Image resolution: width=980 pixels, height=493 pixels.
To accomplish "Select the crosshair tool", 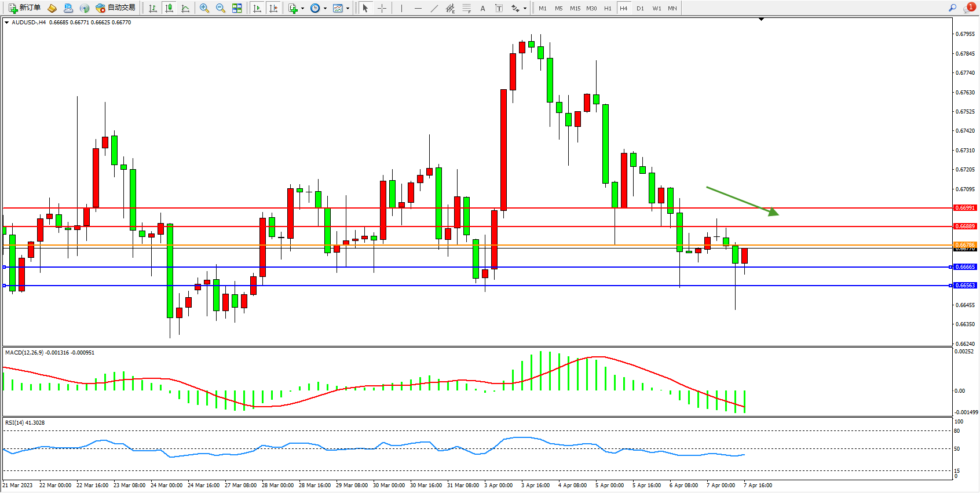I will 382,8.
